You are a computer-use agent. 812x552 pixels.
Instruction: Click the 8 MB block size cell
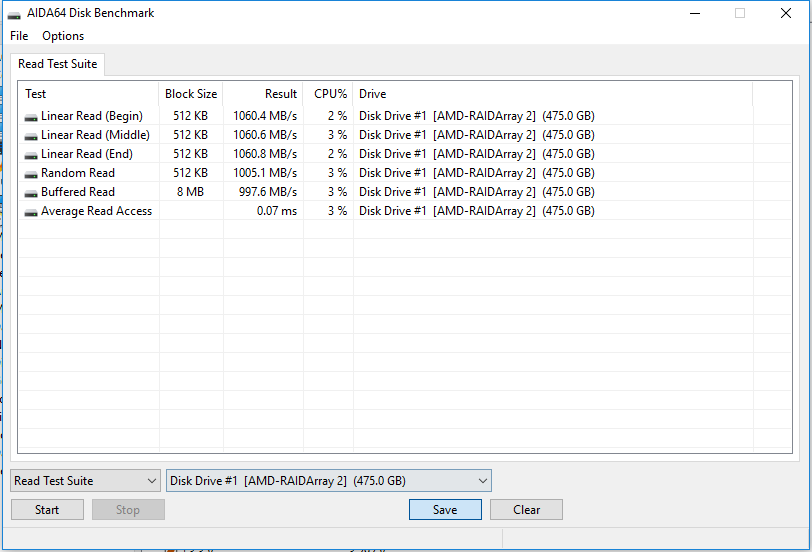click(191, 192)
